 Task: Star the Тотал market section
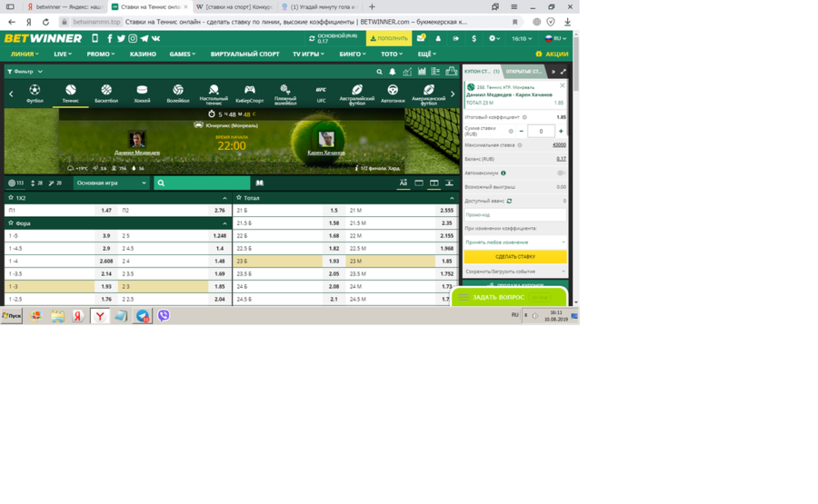tap(239, 197)
